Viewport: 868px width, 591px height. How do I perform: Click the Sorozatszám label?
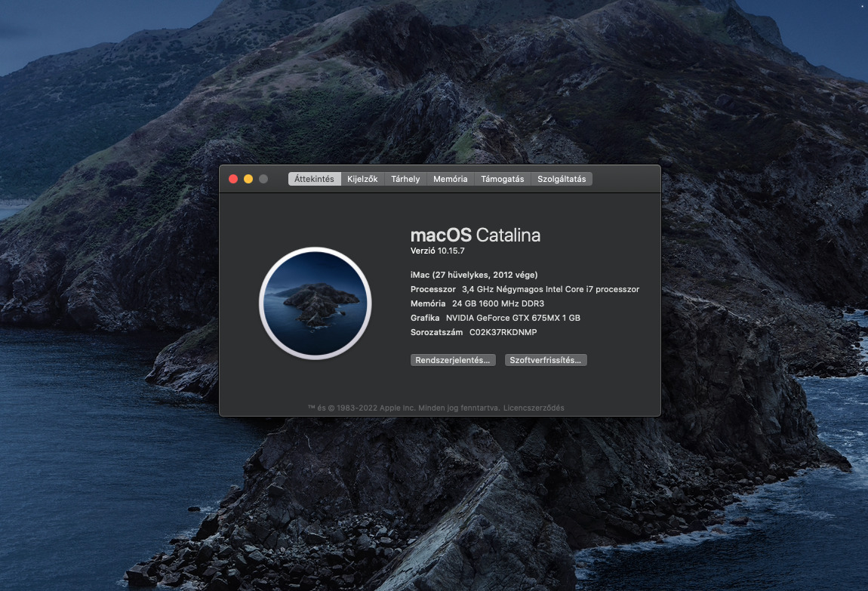click(436, 333)
